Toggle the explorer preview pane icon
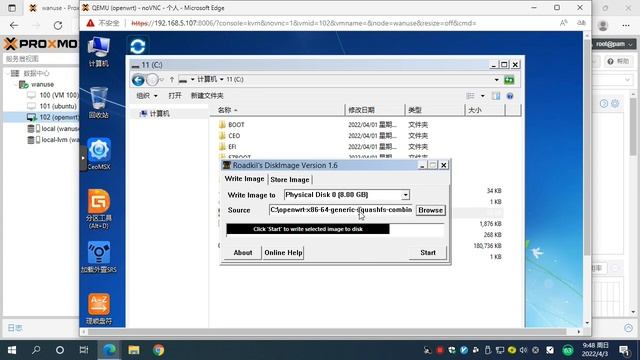This screenshot has height=360, width=640. click(496, 96)
